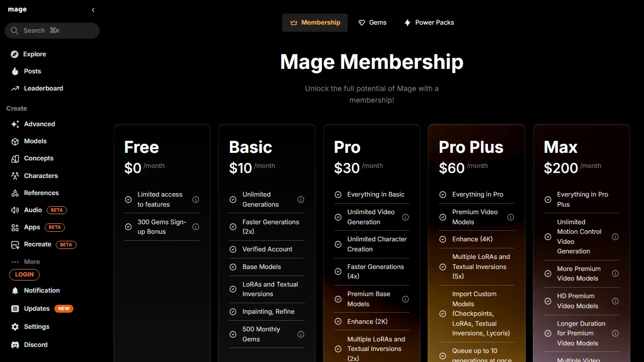Viewport: 644px width, 362px height.
Task: Show info for Limited access to features
Action: [196, 200]
